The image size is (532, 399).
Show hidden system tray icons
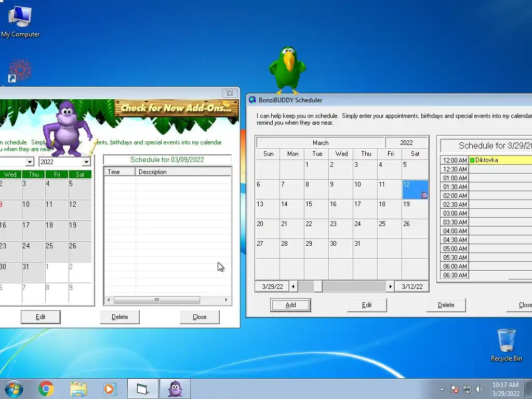click(x=442, y=389)
